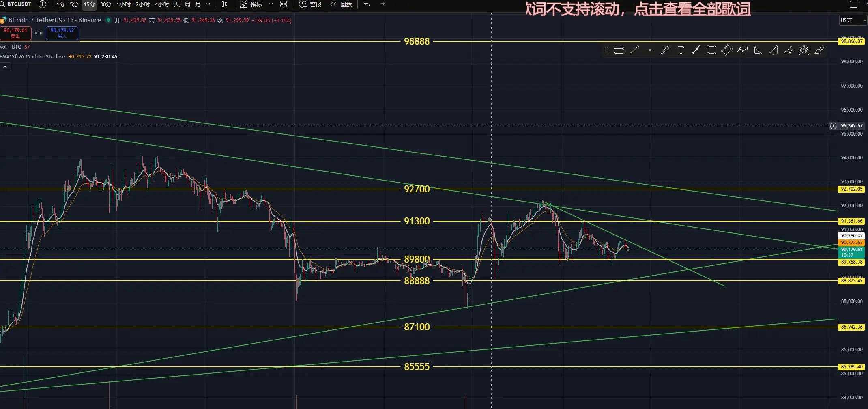The image size is (868, 409).
Task: Select the zigzag path tool
Action: coord(742,50)
